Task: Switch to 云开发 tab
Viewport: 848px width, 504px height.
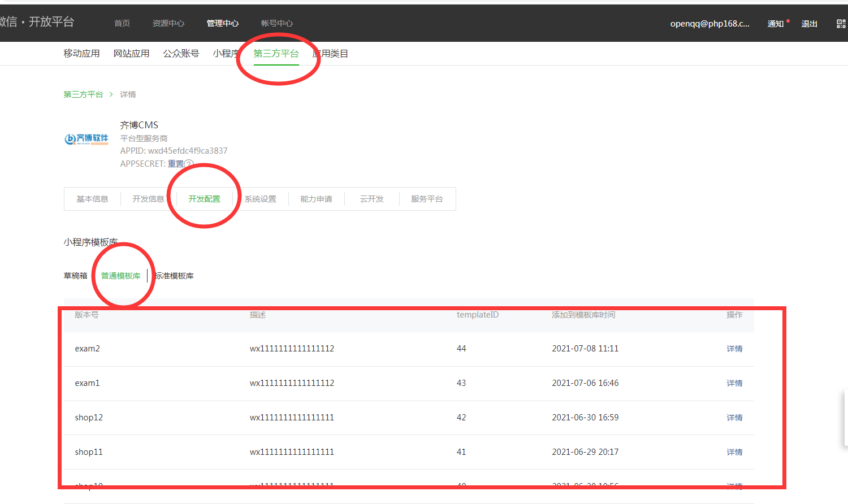Action: coord(371,199)
